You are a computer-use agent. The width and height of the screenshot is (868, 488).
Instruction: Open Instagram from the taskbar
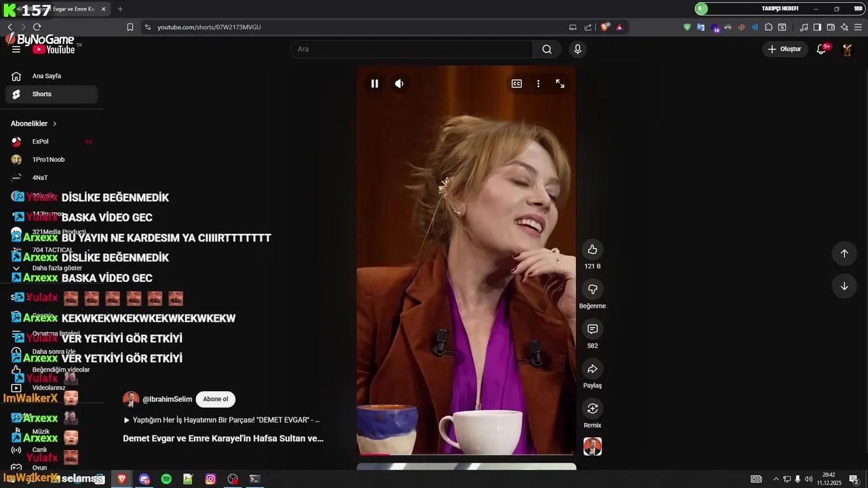[x=210, y=479]
